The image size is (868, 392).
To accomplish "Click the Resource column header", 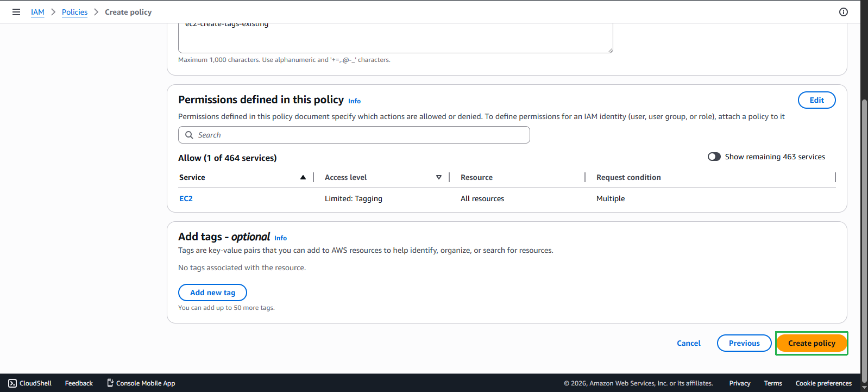I will tap(476, 177).
